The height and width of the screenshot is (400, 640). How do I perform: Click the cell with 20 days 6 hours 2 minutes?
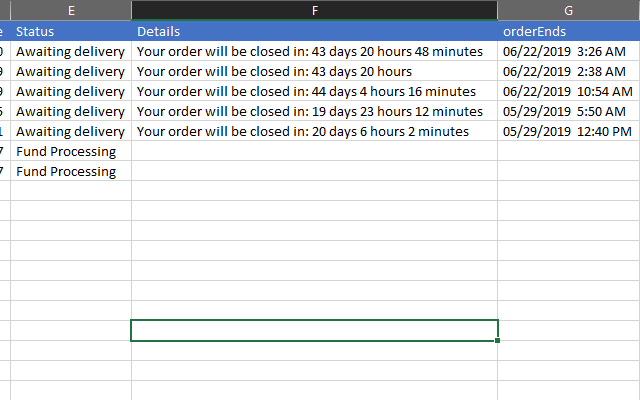coord(314,131)
